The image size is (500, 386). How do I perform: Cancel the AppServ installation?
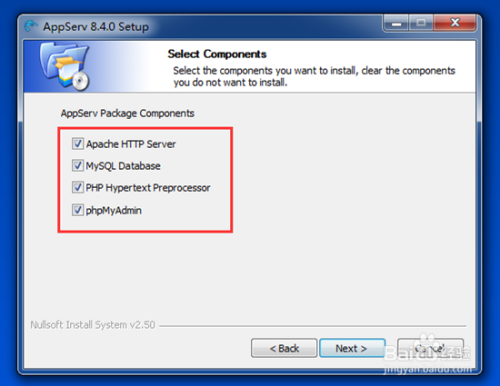coord(430,348)
